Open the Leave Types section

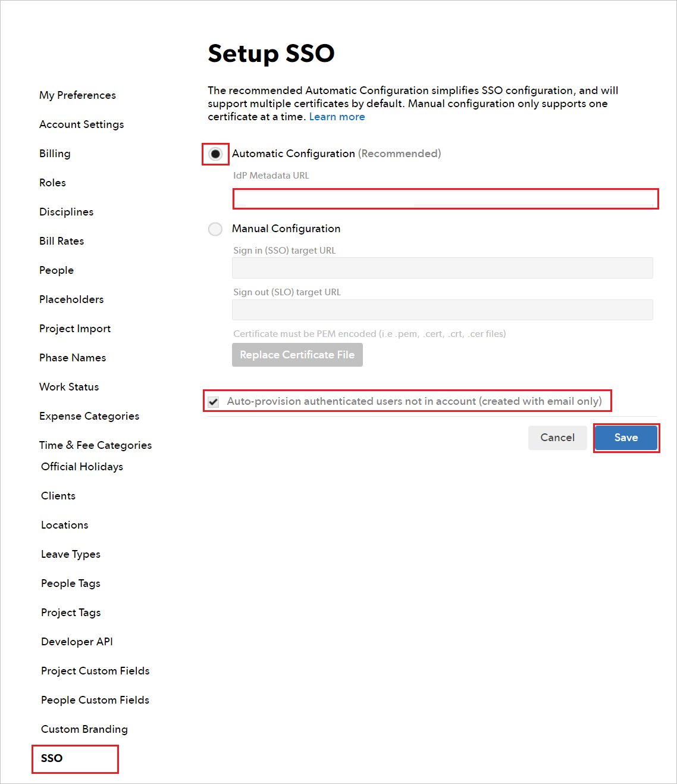tap(70, 554)
